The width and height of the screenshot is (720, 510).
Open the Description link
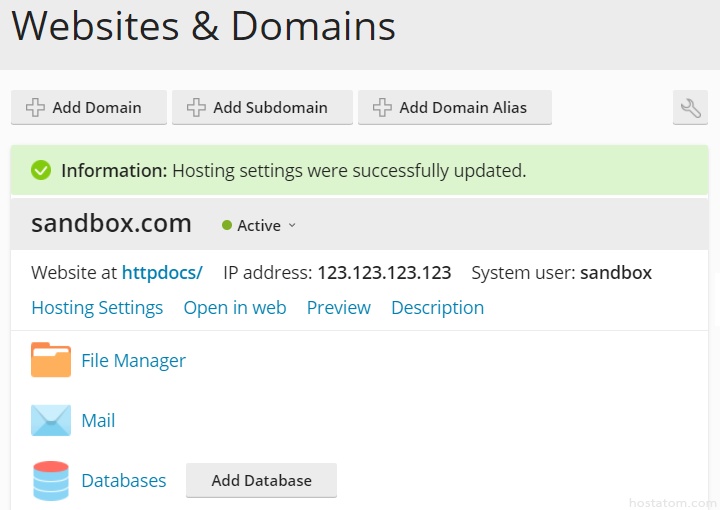coord(437,308)
